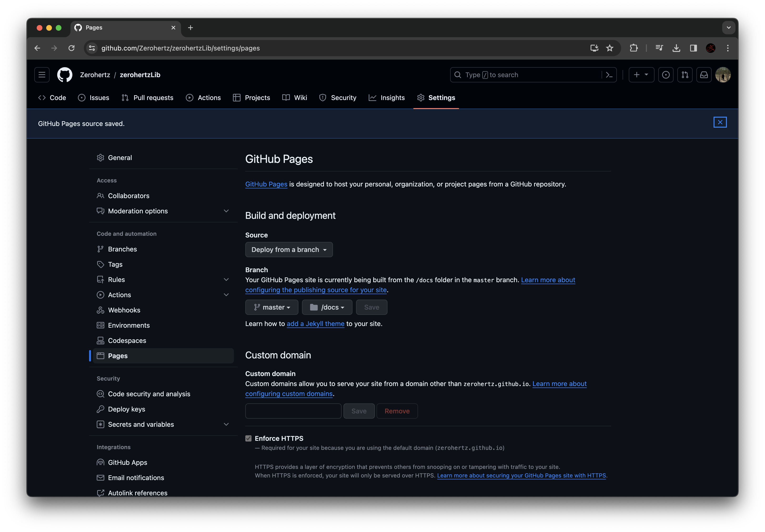
Task: Open Collaborators settings
Action: tap(163, 196)
